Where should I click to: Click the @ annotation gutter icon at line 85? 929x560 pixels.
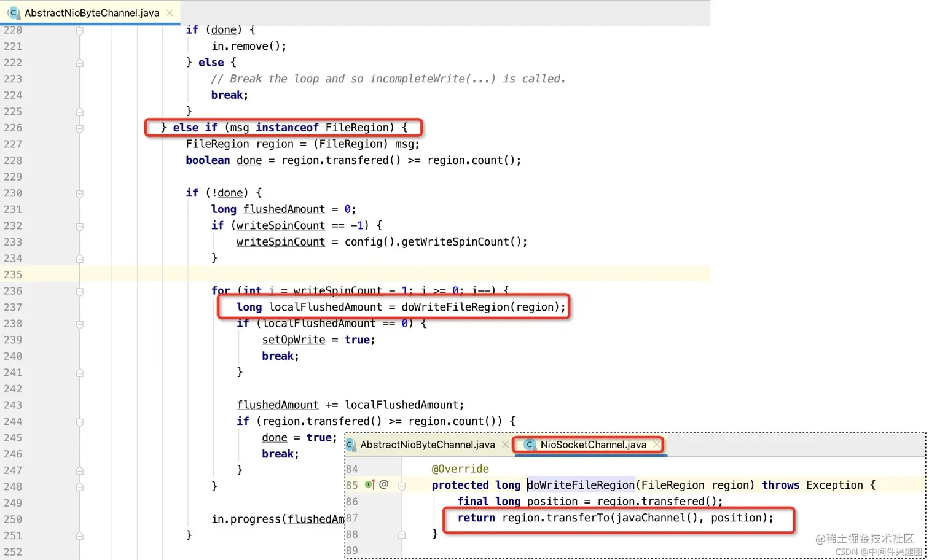click(384, 484)
